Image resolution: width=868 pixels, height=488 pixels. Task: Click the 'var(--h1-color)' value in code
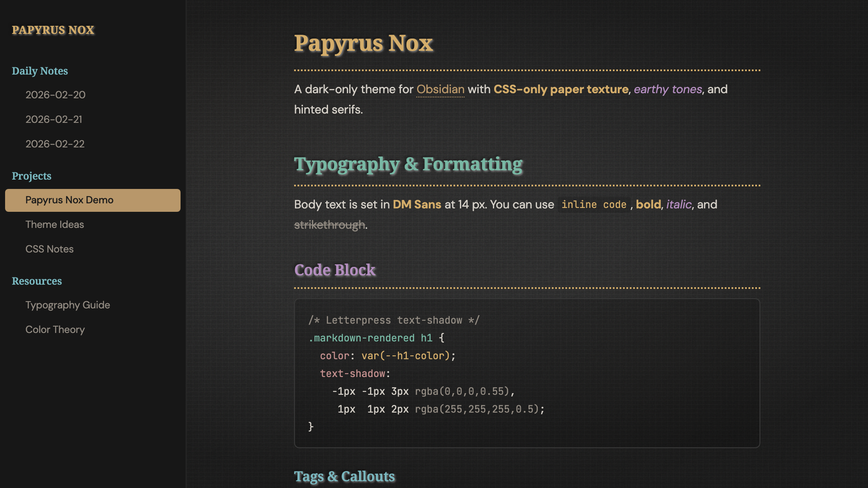click(x=406, y=356)
